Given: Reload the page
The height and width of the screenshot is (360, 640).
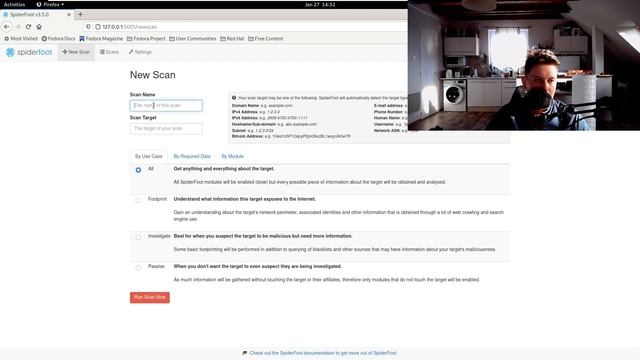Looking at the screenshot, I should tap(28, 27).
